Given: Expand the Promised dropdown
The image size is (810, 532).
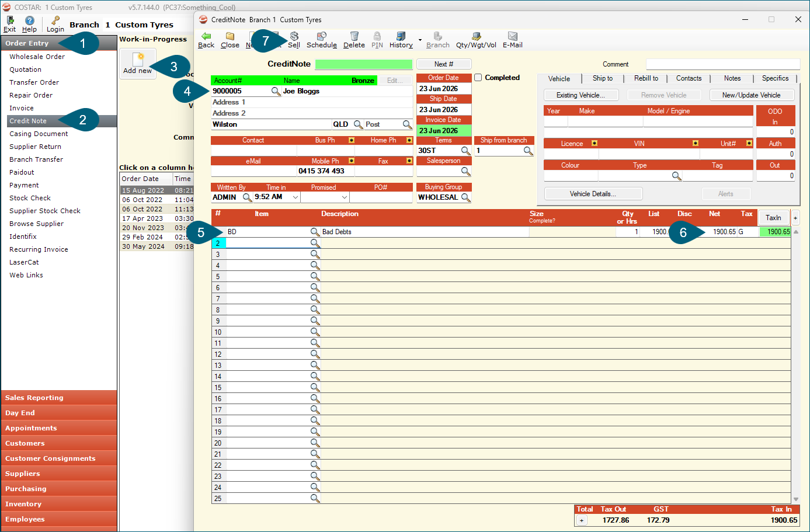Looking at the screenshot, I should pos(345,197).
